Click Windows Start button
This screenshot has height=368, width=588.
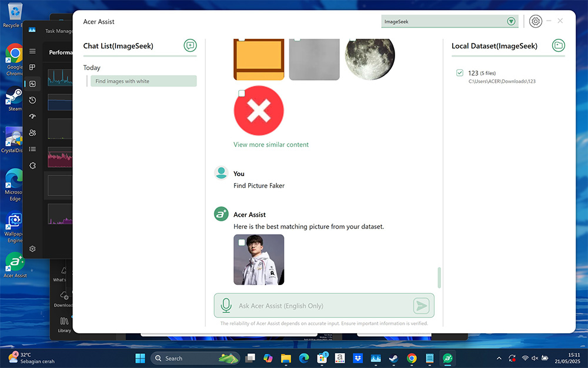click(140, 358)
